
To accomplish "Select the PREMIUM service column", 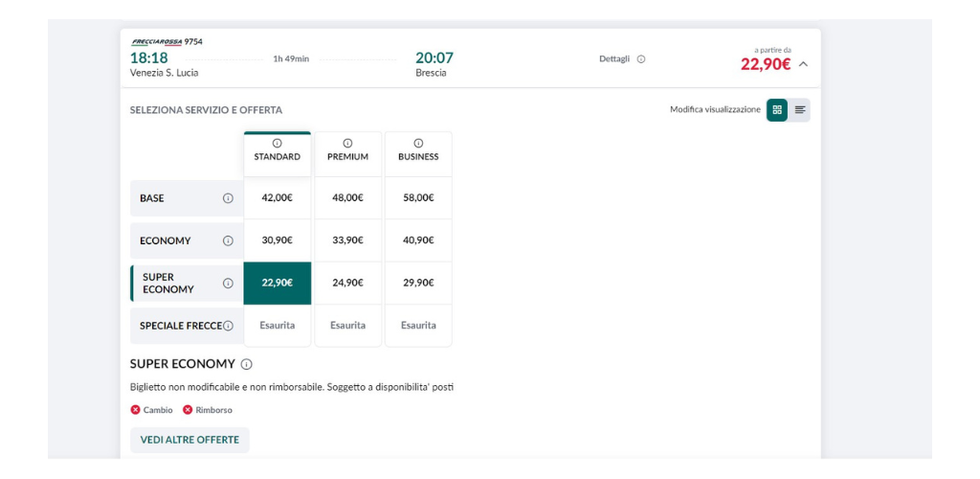I will [x=347, y=154].
